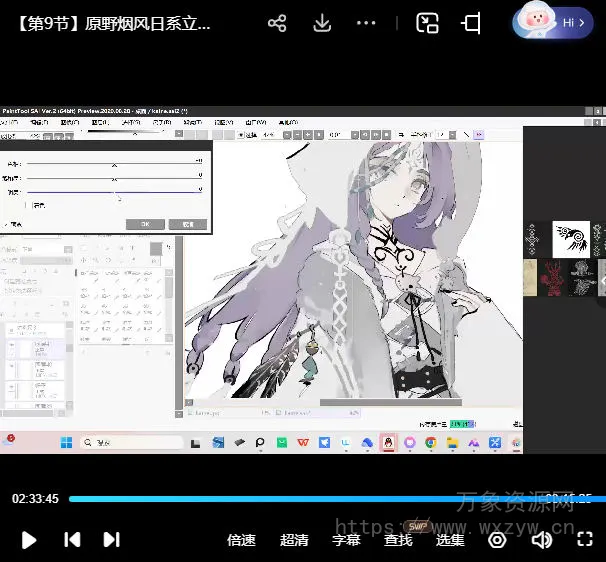Viewport: 606px width, 562px height.
Task: Open the 超清 video quality selector
Action: (294, 540)
